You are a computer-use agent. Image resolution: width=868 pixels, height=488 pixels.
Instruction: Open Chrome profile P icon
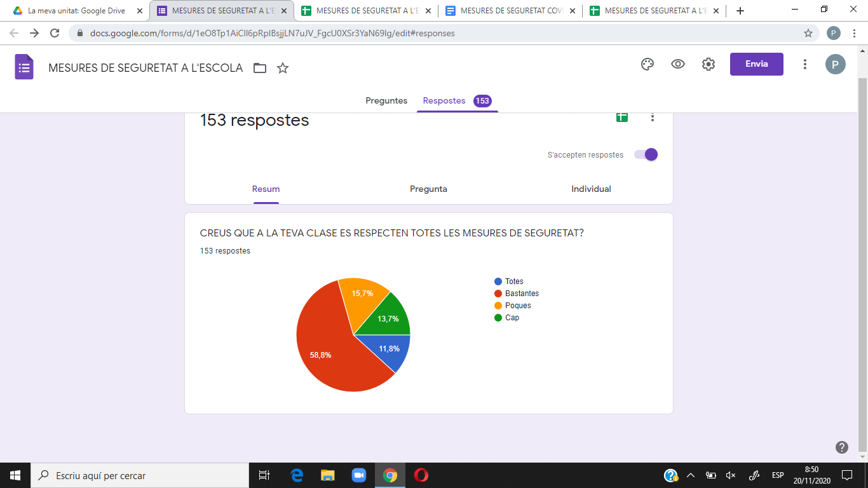[x=834, y=33]
